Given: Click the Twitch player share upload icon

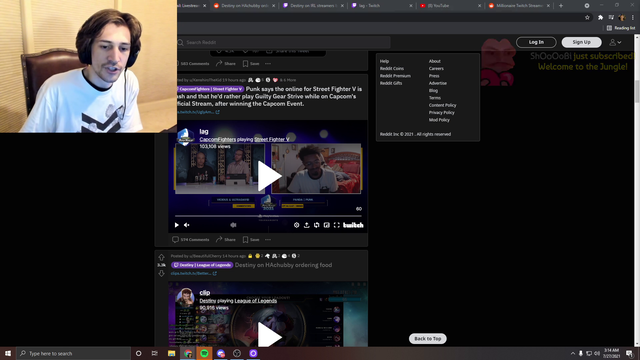Looking at the screenshot, I should [307, 225].
